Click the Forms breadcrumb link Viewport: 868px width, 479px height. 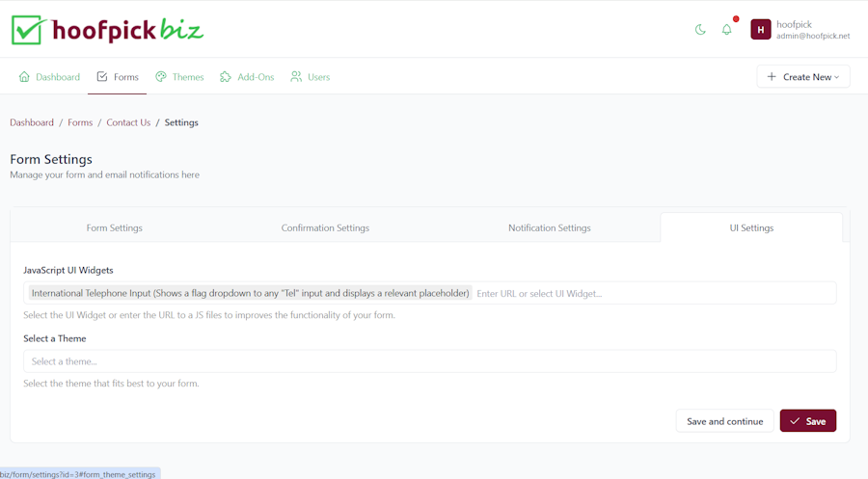coord(80,122)
